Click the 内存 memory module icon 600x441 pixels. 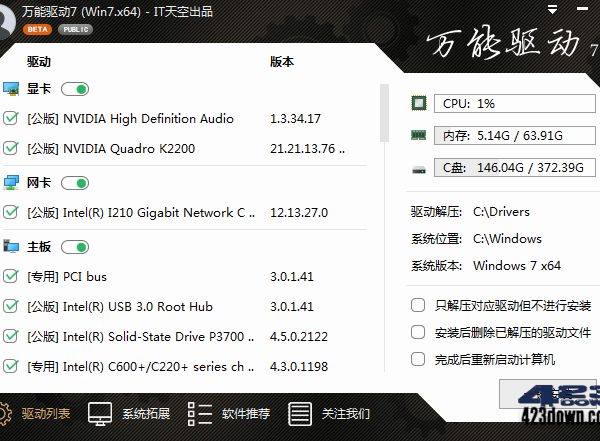click(x=419, y=136)
